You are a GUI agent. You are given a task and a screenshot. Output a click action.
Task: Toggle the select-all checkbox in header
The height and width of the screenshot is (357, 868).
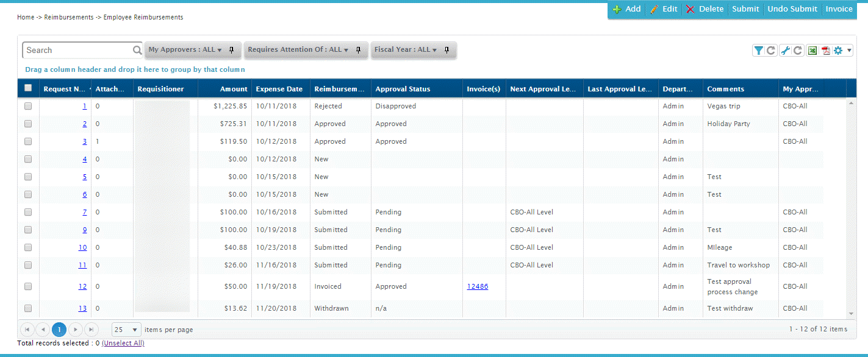click(27, 88)
